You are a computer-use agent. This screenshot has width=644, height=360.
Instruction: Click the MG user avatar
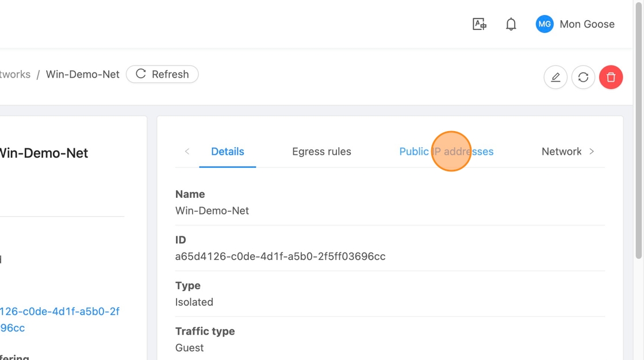click(x=544, y=24)
